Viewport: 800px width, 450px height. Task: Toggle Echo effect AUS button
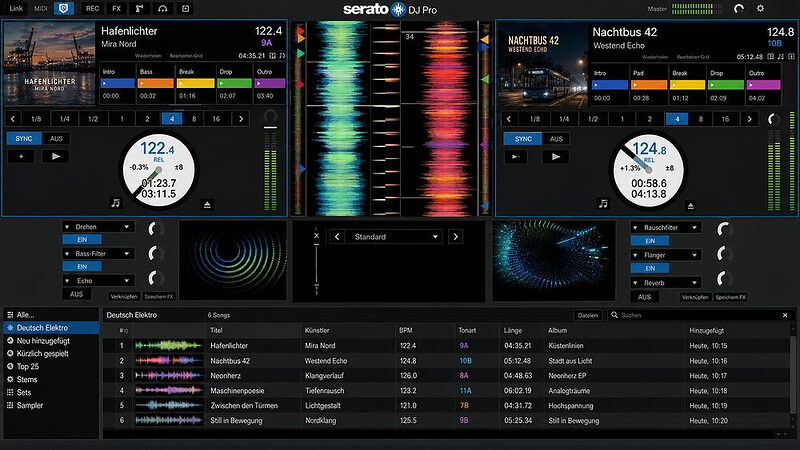click(76, 294)
